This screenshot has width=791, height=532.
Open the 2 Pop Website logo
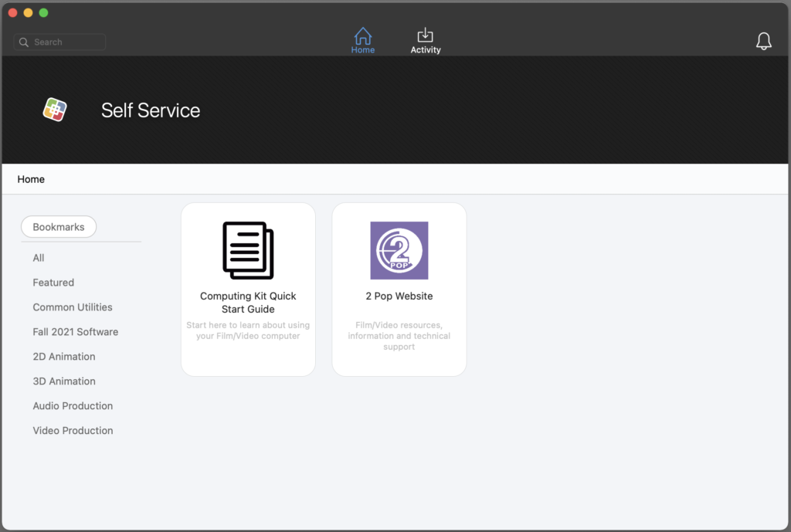pos(399,251)
